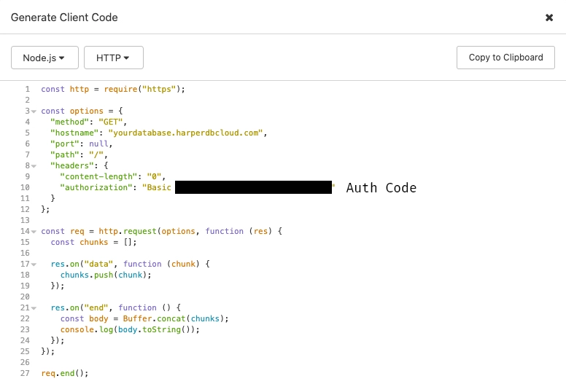Click the "hostname" key on line 5
Screen dimensions: 566x392
click(74, 133)
